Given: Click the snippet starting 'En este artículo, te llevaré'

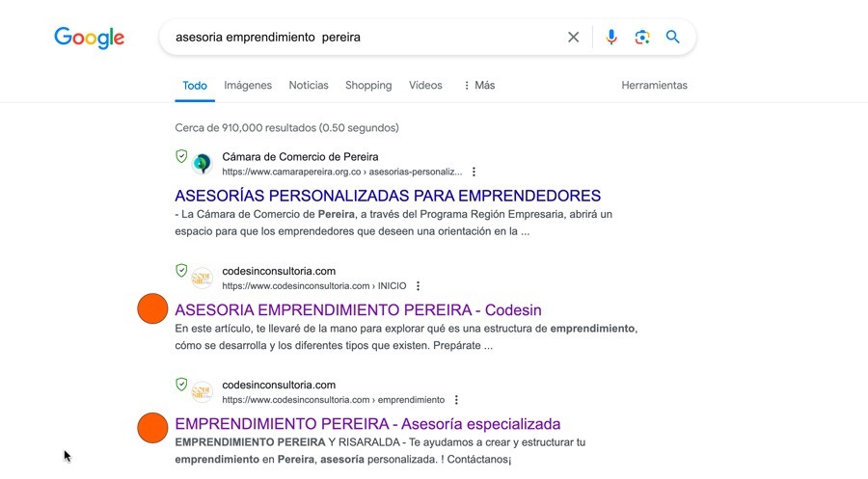Looking at the screenshot, I should point(406,337).
